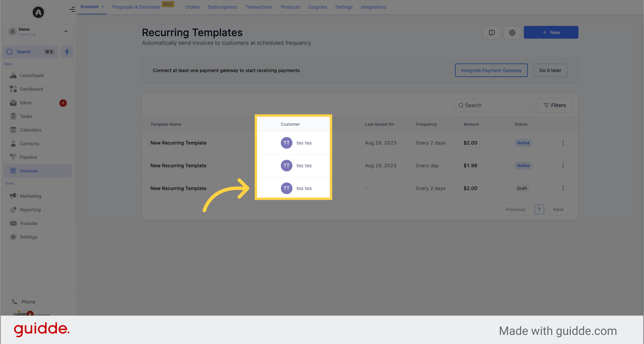
Task: Open the Pipeline section
Action: [14, 157]
